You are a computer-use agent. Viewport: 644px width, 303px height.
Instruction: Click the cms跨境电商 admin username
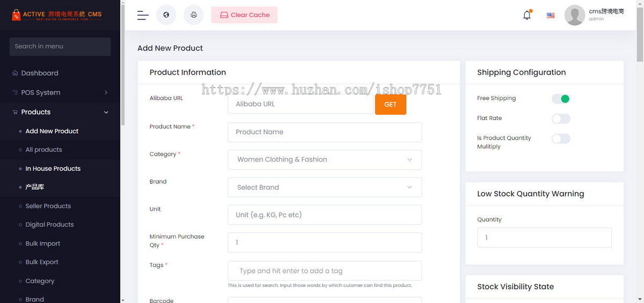click(x=606, y=11)
